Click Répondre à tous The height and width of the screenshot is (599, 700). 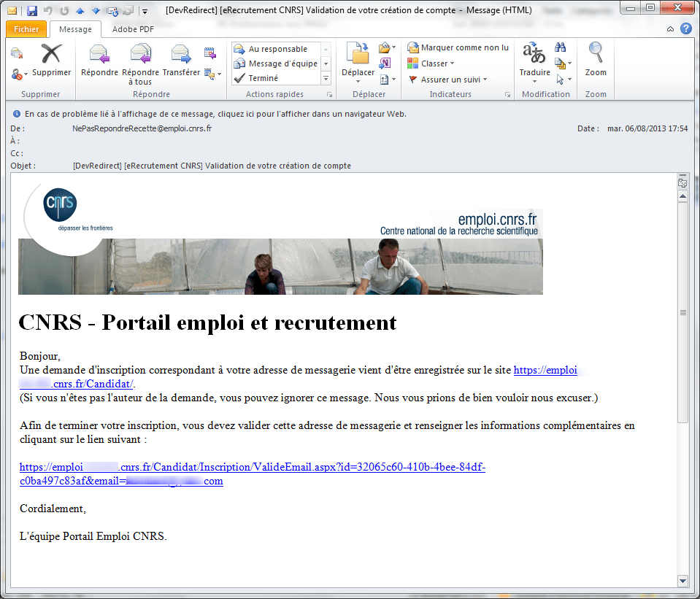click(x=140, y=64)
